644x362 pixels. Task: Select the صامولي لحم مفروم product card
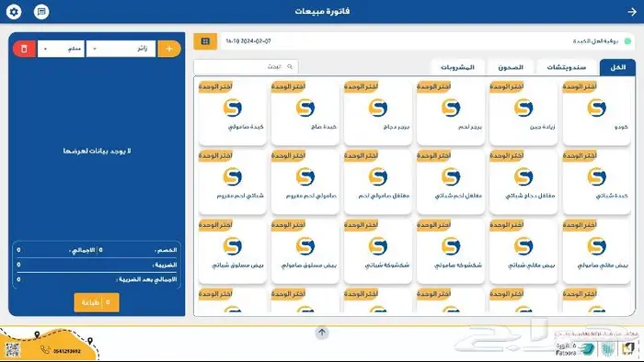(x=305, y=182)
